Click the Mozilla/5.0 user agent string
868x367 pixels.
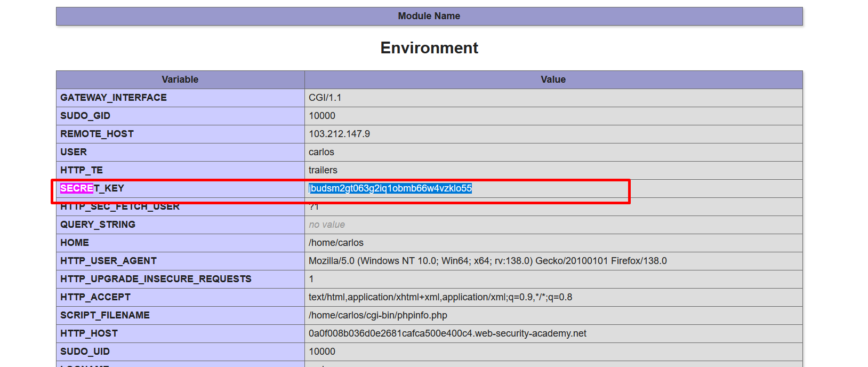coord(487,261)
